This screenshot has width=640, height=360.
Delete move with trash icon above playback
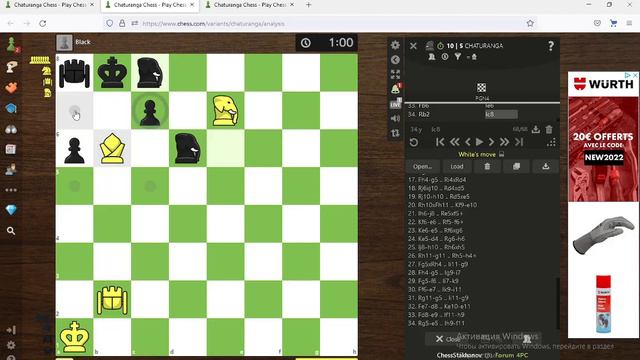click(549, 129)
